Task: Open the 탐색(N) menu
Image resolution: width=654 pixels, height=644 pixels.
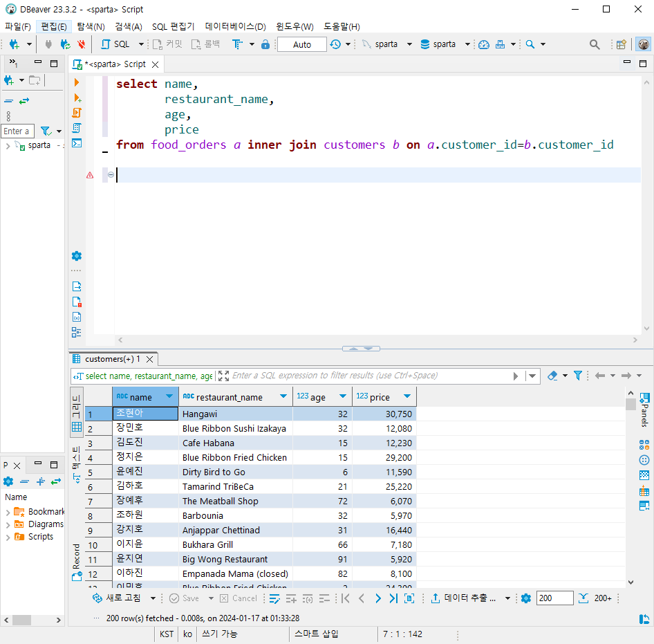Action: pyautogui.click(x=91, y=27)
